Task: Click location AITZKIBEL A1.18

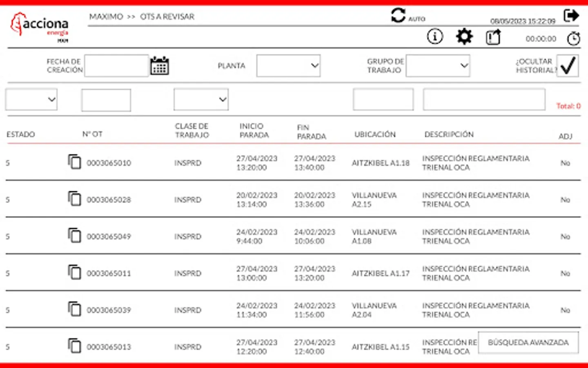Action: click(x=381, y=163)
